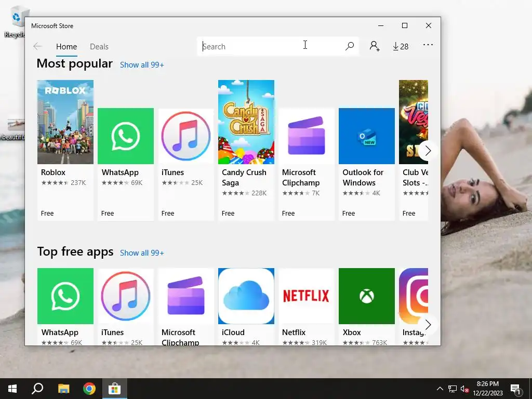Open WhatsApp icon in Most popular row
The height and width of the screenshot is (399, 532).
click(126, 136)
